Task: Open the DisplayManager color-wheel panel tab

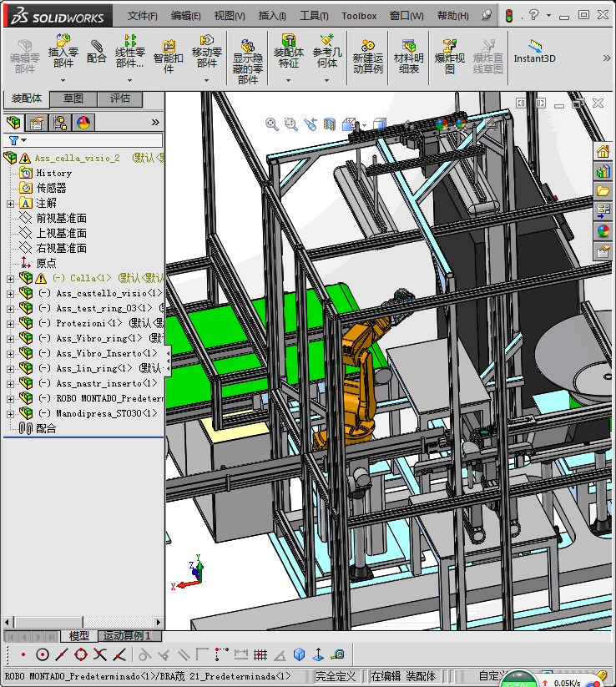Action: [83, 123]
